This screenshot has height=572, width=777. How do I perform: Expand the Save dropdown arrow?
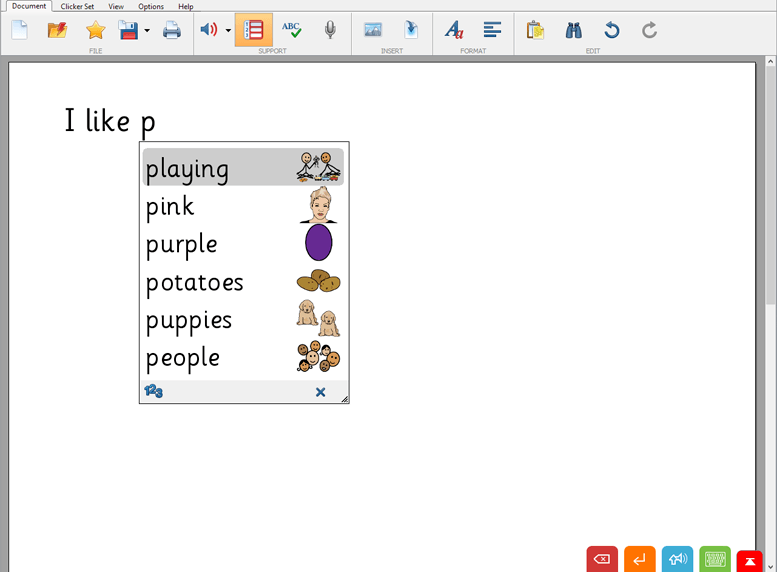tap(147, 30)
